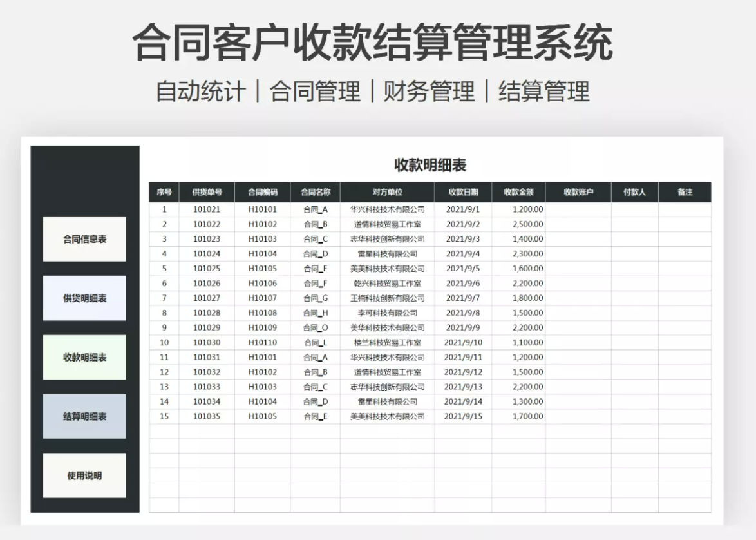Select the date cell 2021/9/15

pyautogui.click(x=463, y=416)
